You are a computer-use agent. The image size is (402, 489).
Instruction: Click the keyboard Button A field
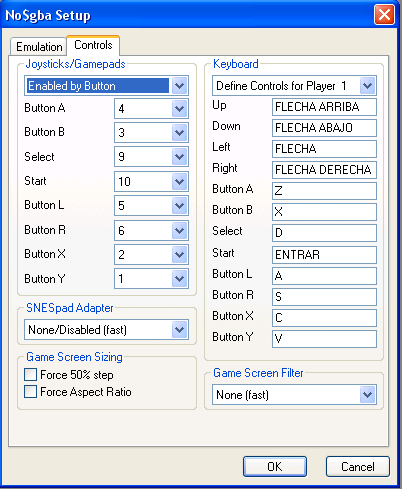324,191
